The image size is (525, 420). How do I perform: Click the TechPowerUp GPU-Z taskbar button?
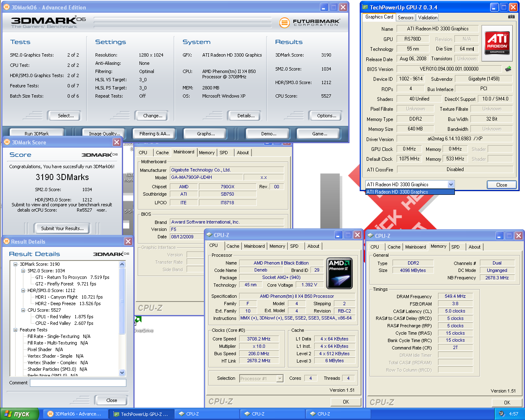coord(142,414)
